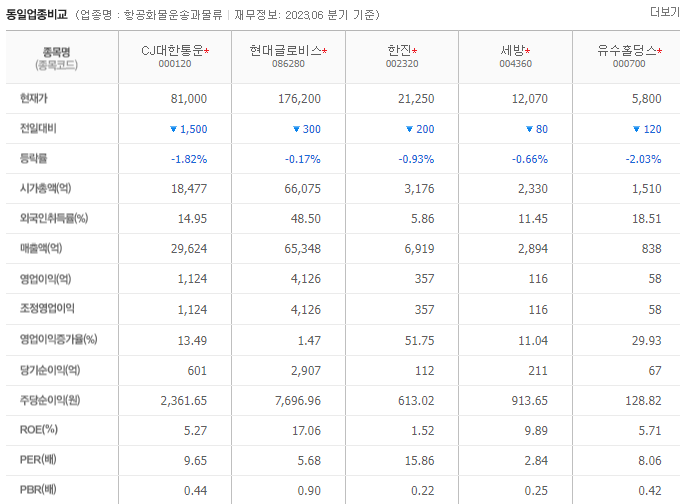680x504 pixels.
Task: Select operating profit growth 51.75
Action: pyautogui.click(x=419, y=340)
